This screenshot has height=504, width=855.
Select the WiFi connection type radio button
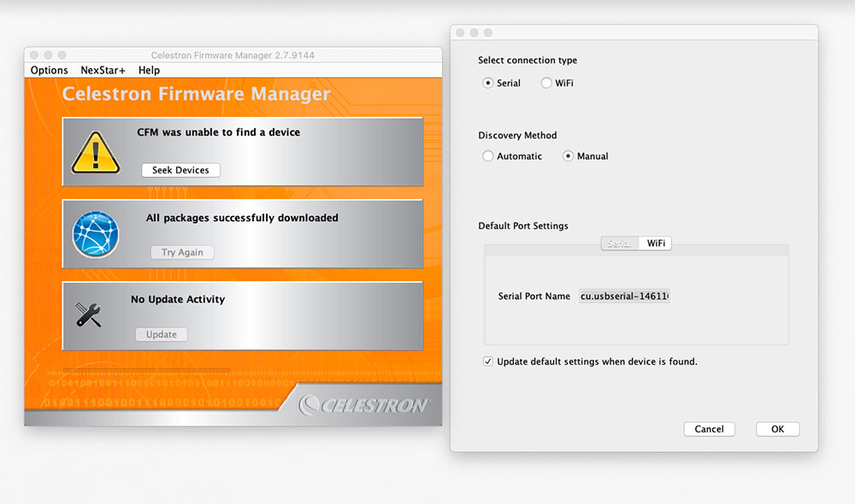tap(546, 83)
